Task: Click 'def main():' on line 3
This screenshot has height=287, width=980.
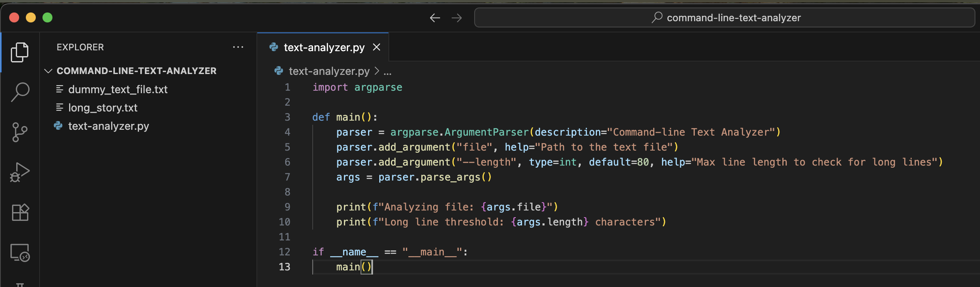Action: pos(345,117)
